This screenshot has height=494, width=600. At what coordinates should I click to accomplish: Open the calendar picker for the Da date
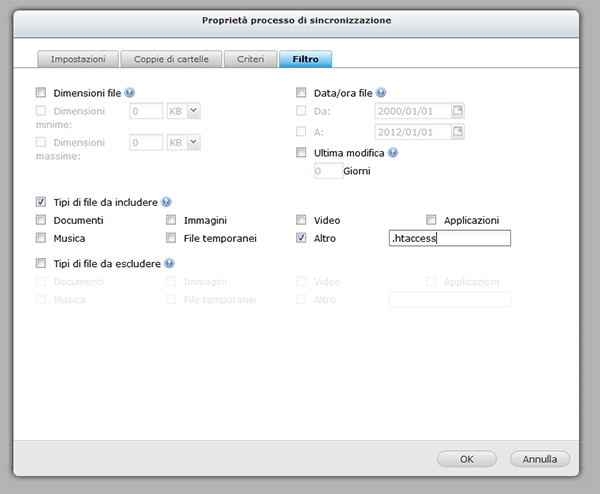[458, 111]
